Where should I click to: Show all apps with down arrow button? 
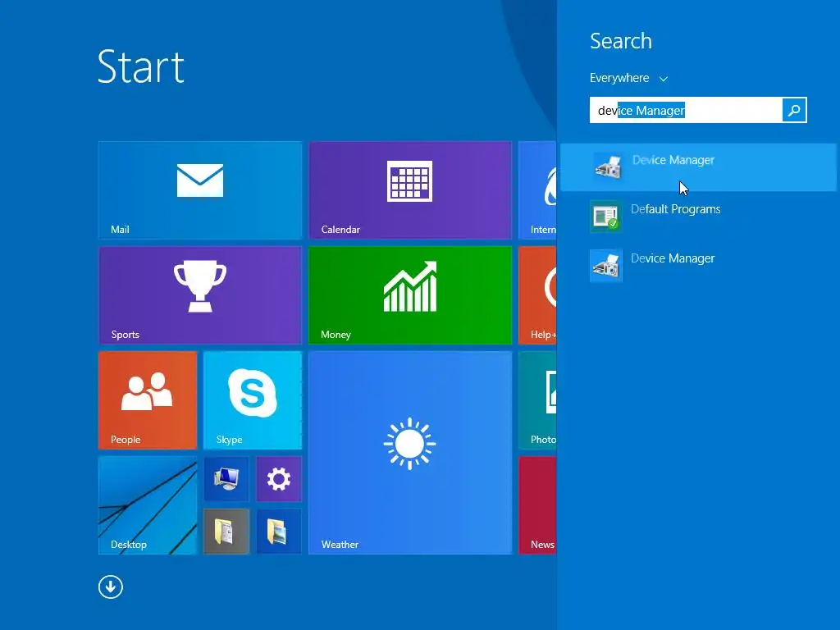point(111,587)
